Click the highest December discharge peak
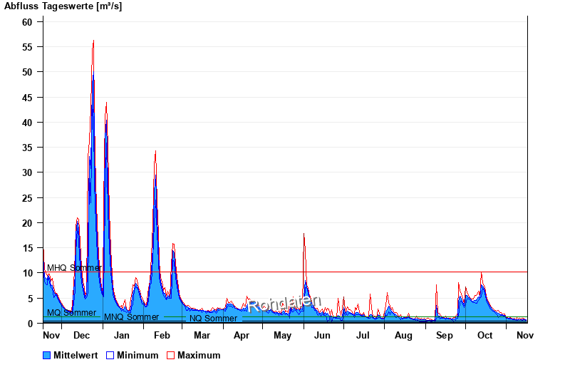Viewport: 570px width, 392px height. 93,43
